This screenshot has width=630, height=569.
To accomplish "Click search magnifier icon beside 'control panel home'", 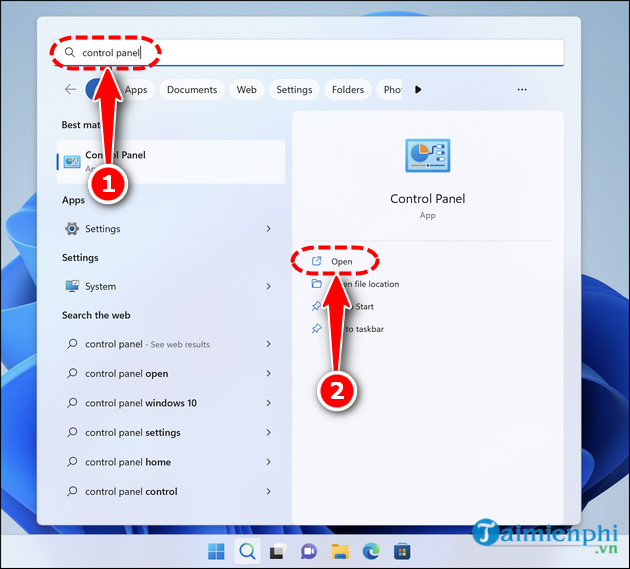I will (x=72, y=462).
